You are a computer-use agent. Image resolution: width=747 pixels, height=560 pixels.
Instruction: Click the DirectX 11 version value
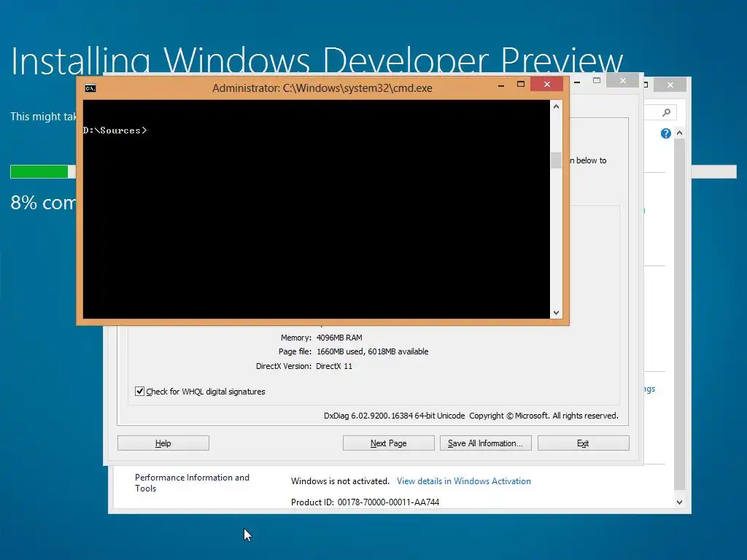(x=334, y=366)
